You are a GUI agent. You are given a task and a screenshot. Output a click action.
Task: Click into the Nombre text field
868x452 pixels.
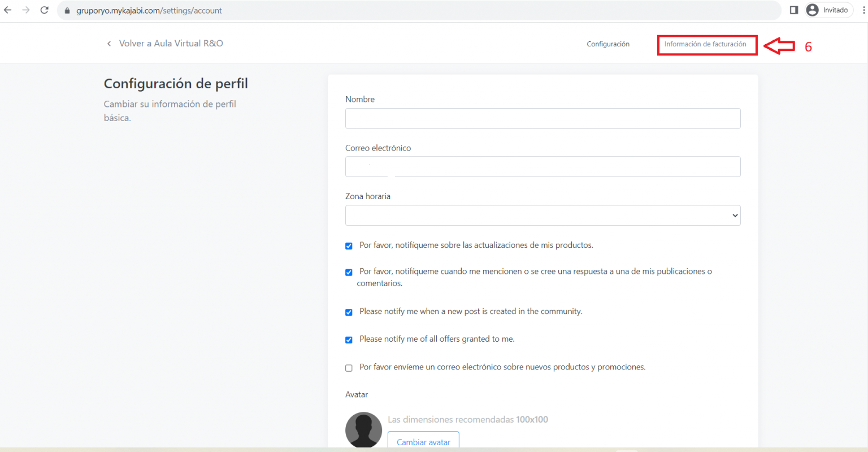[x=542, y=119]
